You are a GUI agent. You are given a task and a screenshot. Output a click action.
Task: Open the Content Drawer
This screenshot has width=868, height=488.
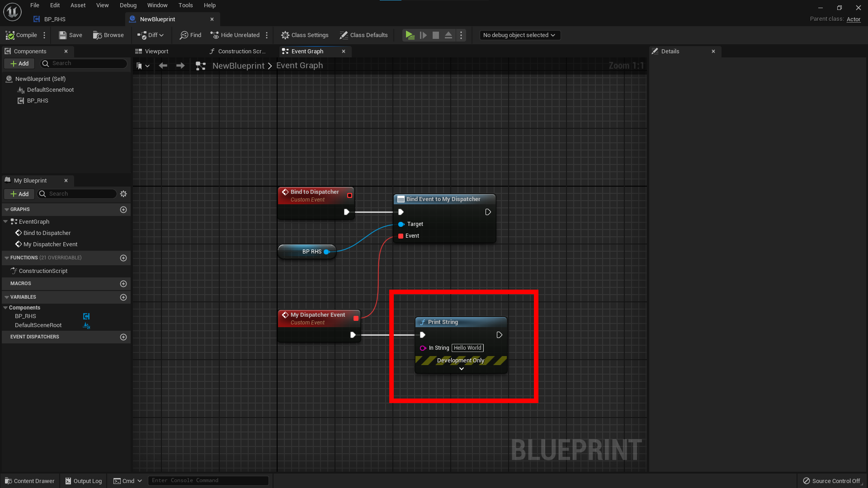(30, 481)
